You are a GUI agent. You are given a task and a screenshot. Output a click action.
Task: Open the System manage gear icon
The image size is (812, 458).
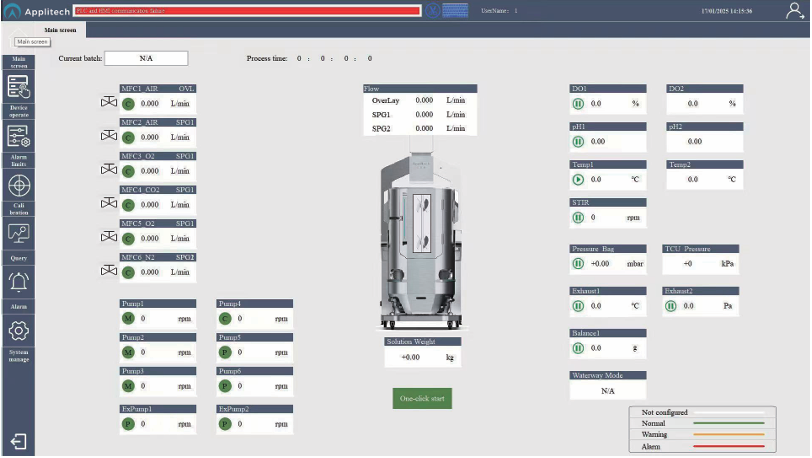[x=19, y=331]
